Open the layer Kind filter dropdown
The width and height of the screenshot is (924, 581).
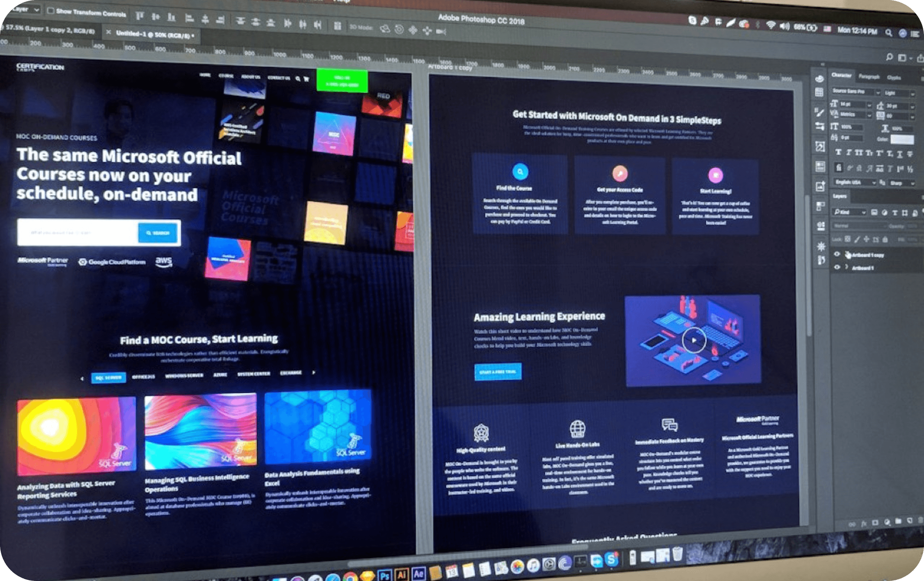pyautogui.click(x=849, y=212)
